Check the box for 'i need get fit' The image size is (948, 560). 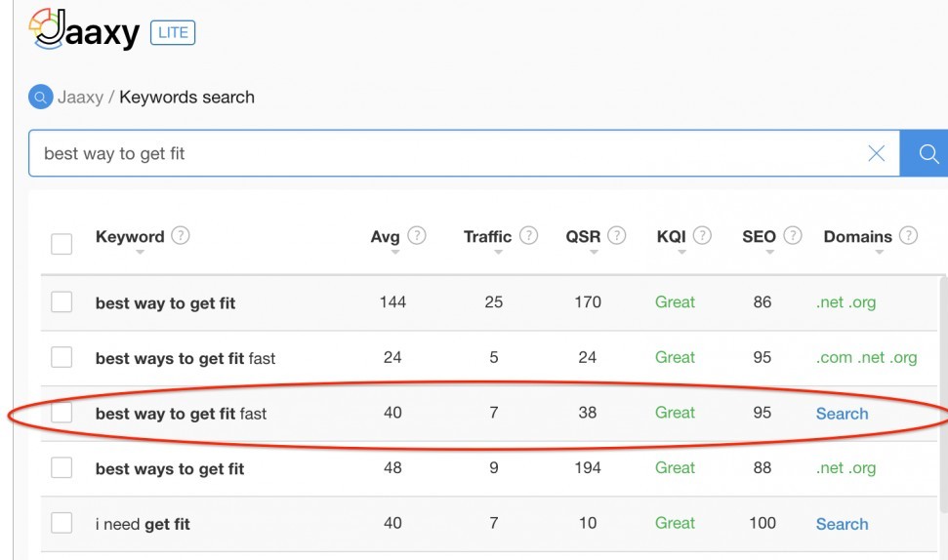pos(62,523)
